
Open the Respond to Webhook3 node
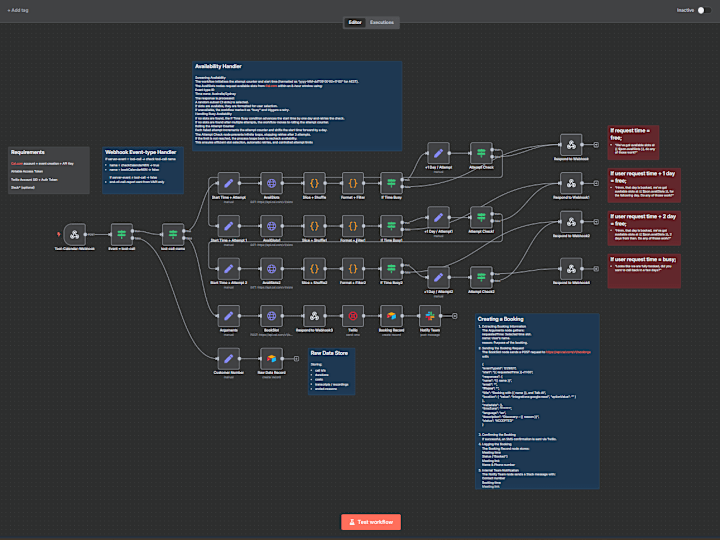[x=314, y=316]
